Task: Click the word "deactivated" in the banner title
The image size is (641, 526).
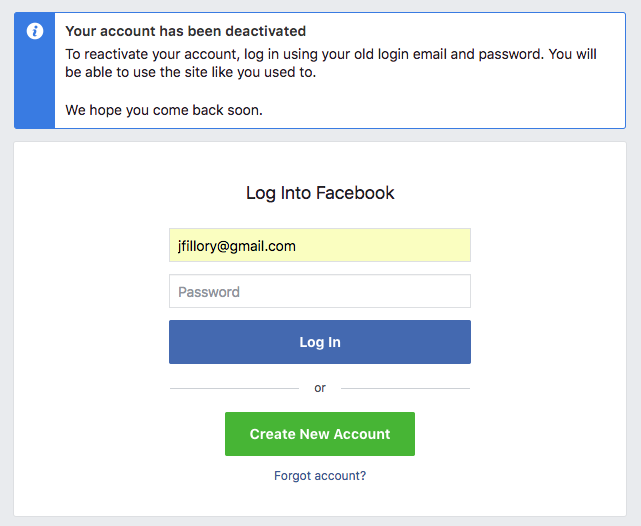Action: 265,32
